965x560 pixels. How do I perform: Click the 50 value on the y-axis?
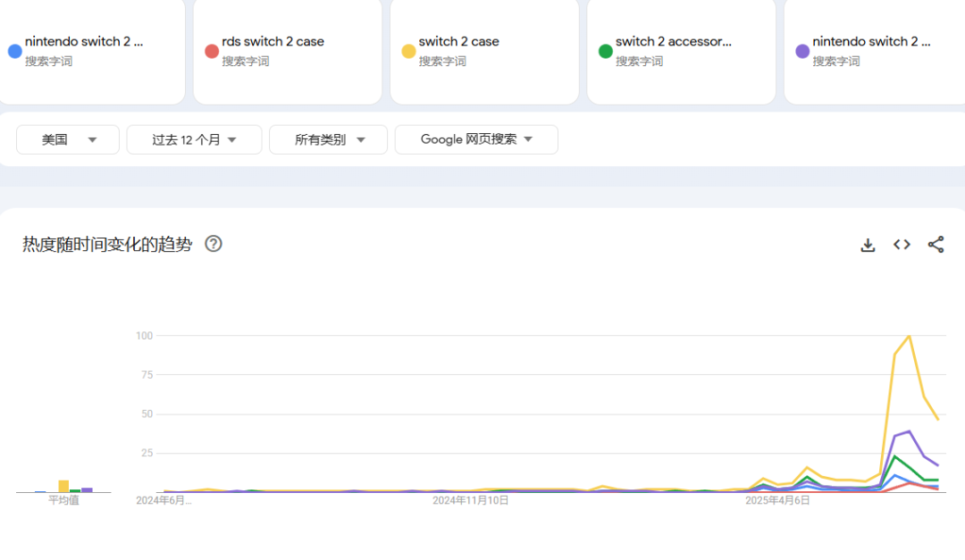coord(147,414)
